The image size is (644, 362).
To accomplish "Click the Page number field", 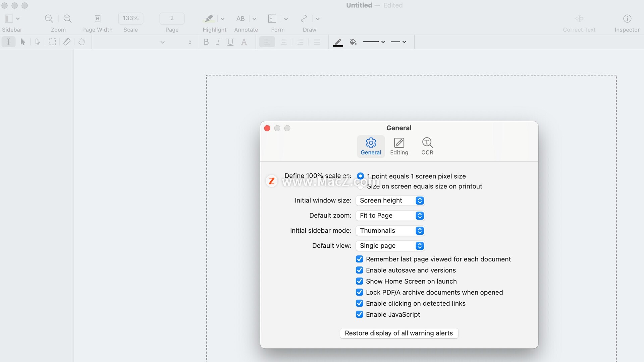I will tap(172, 18).
